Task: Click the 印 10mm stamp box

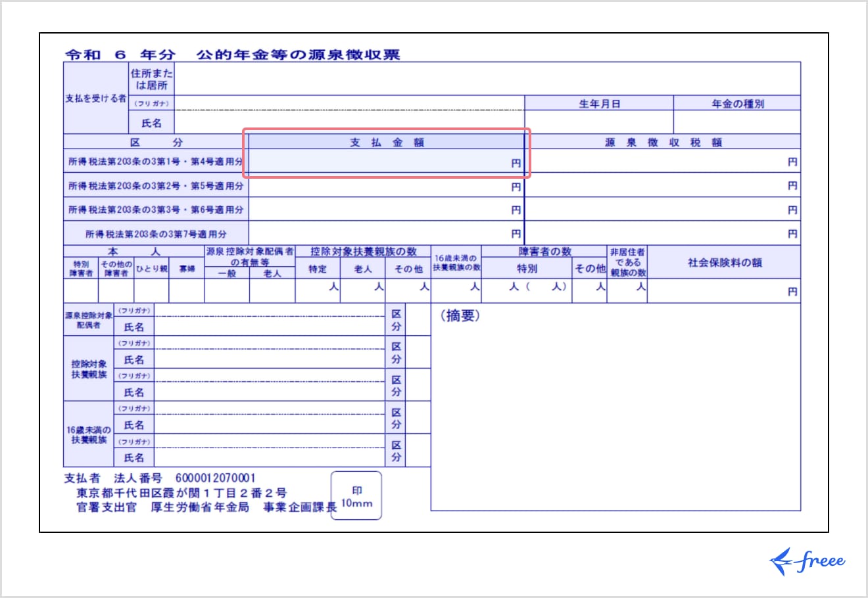Action: 356,495
